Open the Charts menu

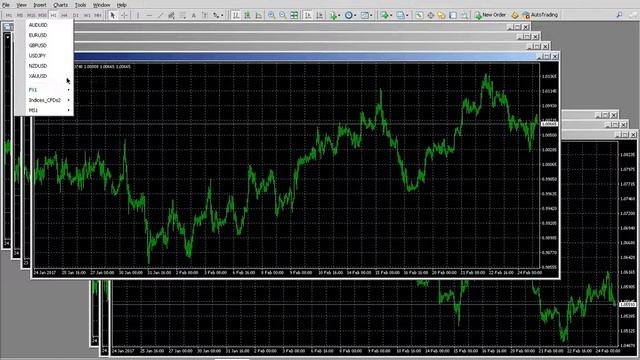click(60, 5)
